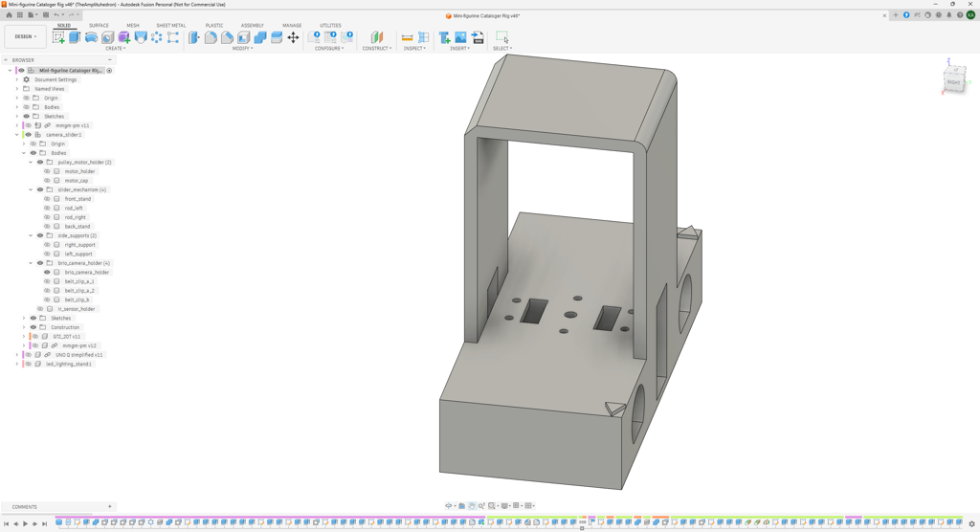980x532 pixels.
Task: Toggle visibility of right_support body
Action: tap(47, 244)
